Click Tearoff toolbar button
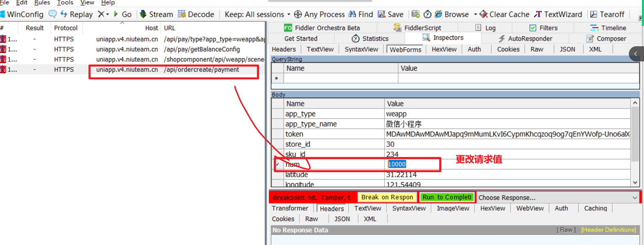The image size is (644, 245). pos(607,14)
